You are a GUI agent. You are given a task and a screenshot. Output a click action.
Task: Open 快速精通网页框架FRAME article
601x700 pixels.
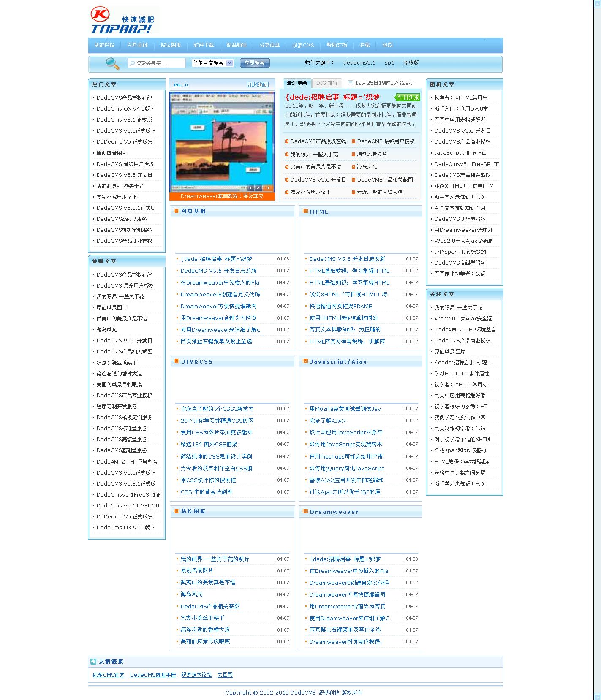[340, 307]
